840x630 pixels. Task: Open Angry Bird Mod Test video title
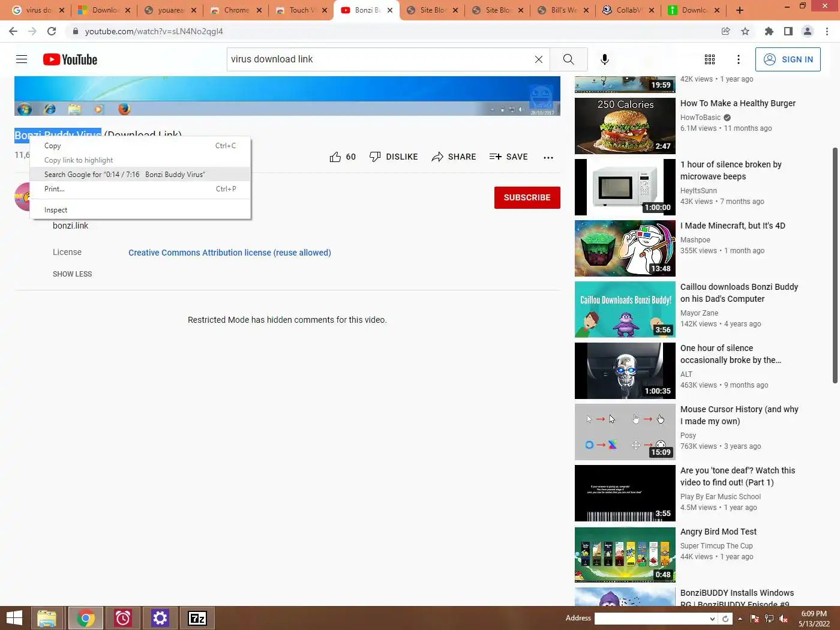[x=718, y=532]
